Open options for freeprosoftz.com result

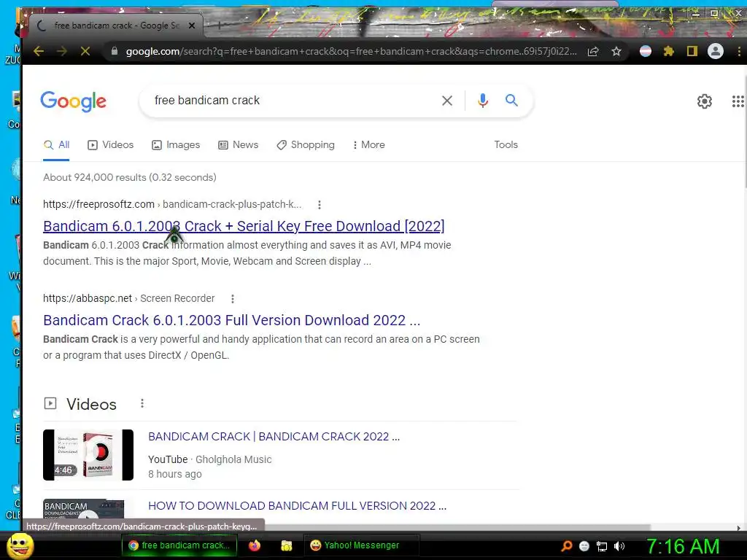320,205
